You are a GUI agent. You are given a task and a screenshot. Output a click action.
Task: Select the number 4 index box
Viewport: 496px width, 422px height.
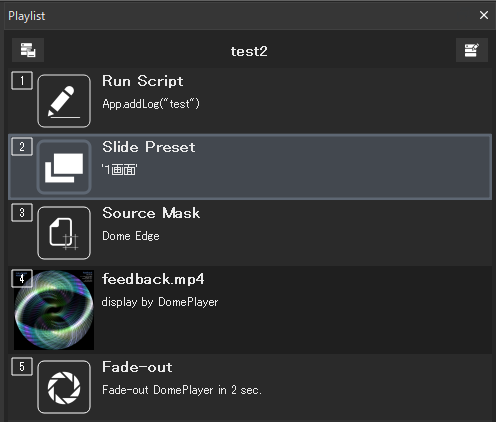tap(22, 278)
